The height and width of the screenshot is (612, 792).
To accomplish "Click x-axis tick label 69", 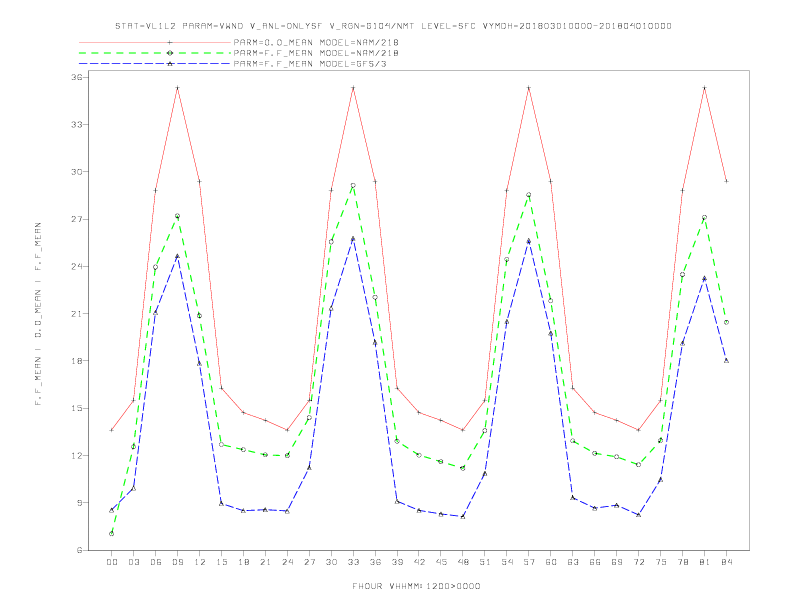I will pos(617,562).
